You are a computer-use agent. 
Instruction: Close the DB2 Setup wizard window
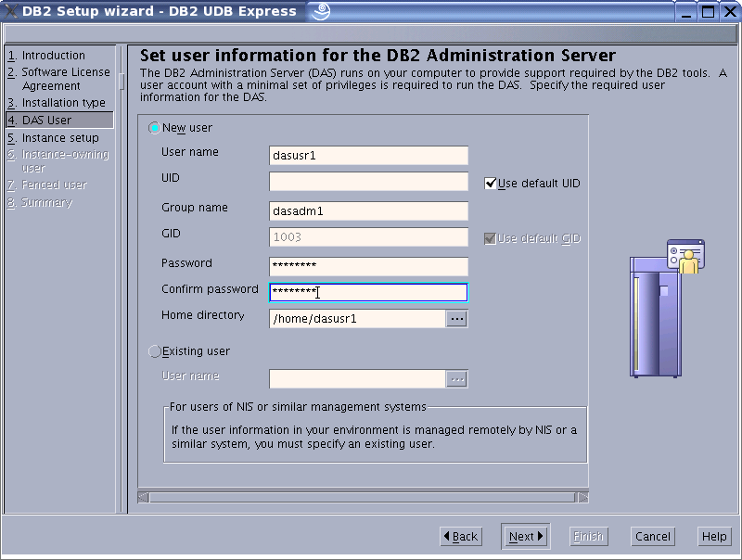tap(730, 11)
